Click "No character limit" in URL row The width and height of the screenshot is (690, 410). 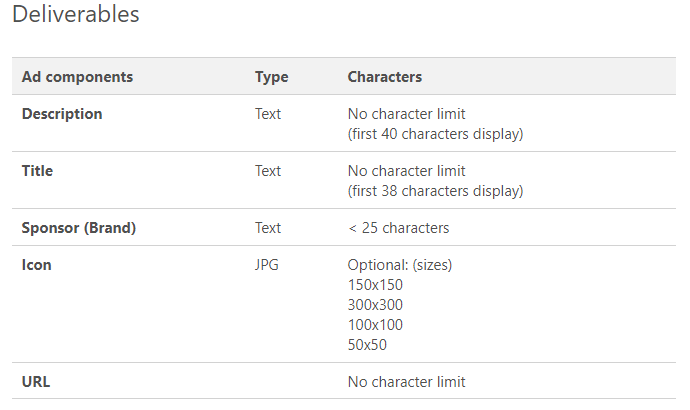[406, 382]
